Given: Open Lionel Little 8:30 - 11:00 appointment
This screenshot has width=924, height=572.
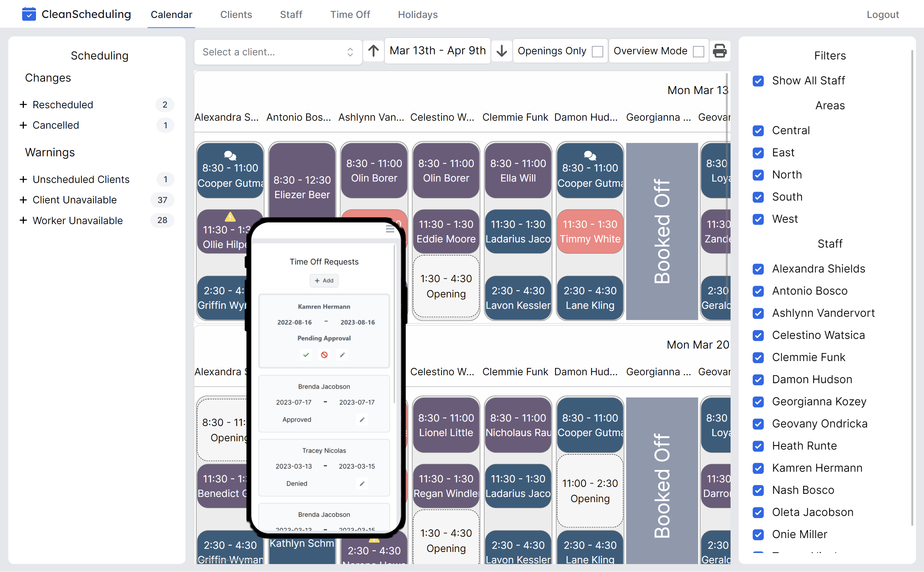Looking at the screenshot, I should tap(446, 425).
